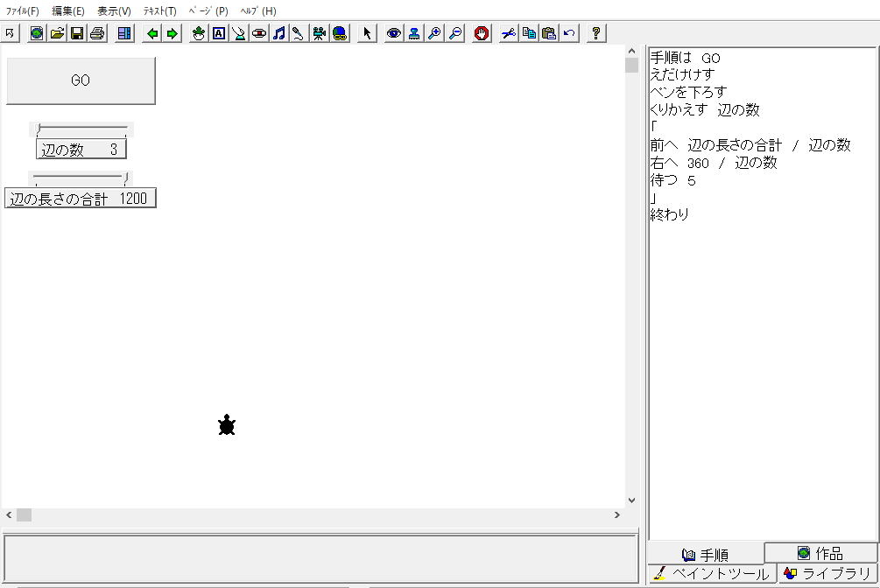Image resolution: width=880 pixels, height=588 pixels.
Task: Open the ペイントツール tab
Action: tap(713, 574)
